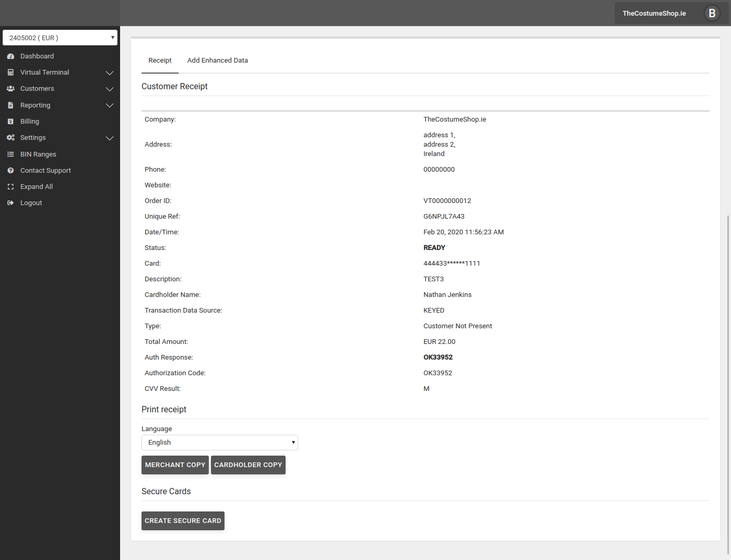Image resolution: width=731 pixels, height=560 pixels.
Task: Expand the Settings submenu chevron
Action: click(x=110, y=138)
